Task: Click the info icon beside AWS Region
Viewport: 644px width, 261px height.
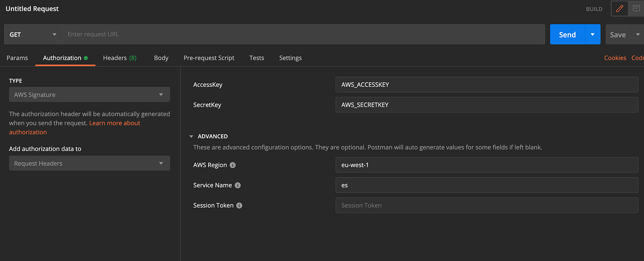Action: 233,165
